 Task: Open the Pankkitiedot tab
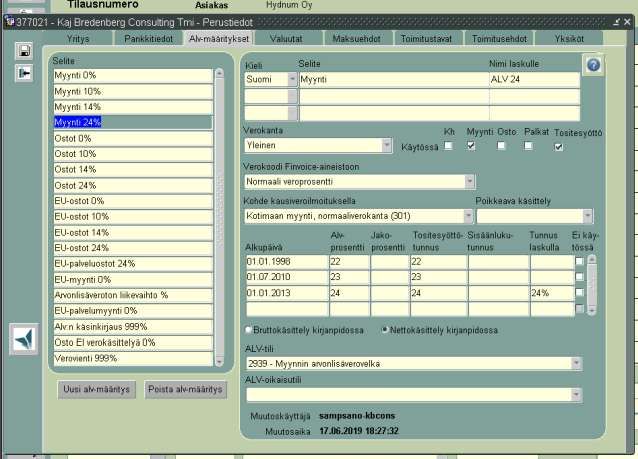[x=149, y=39]
